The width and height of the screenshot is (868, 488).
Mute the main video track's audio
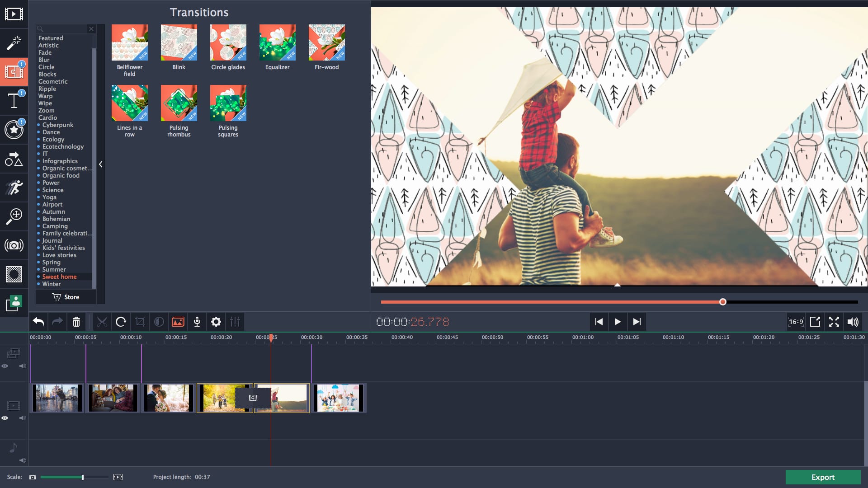23,418
